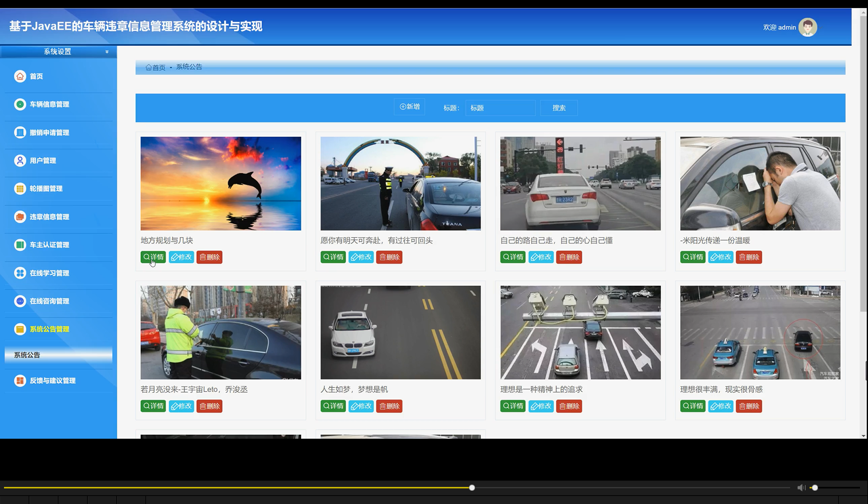The image size is (868, 504).
Task: View 详情 for 地方规划与几块
Action: (153, 257)
